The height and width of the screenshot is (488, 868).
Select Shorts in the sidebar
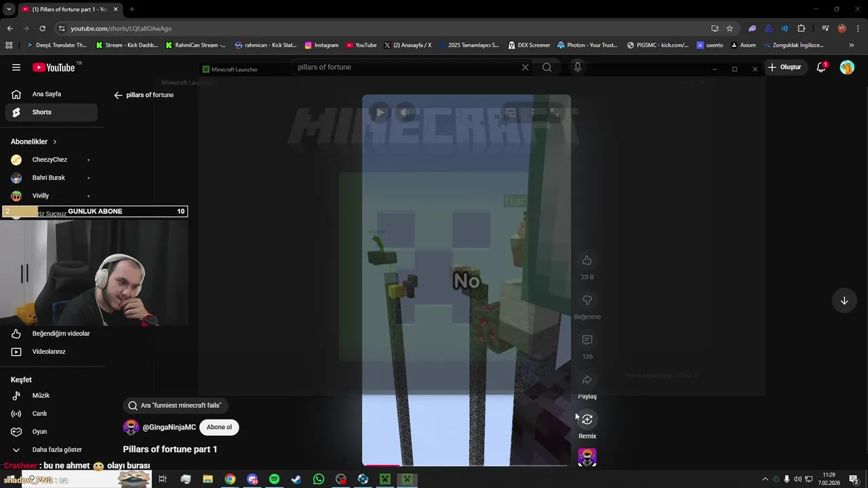click(52, 112)
